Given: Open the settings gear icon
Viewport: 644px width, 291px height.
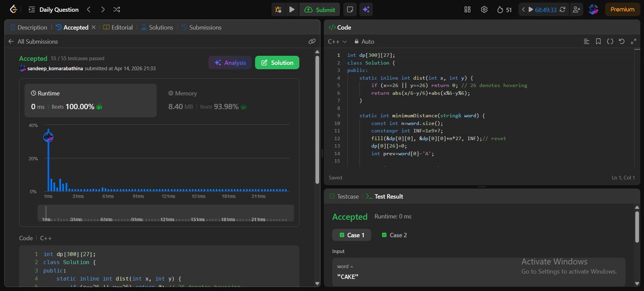Looking at the screenshot, I should click(x=484, y=10).
